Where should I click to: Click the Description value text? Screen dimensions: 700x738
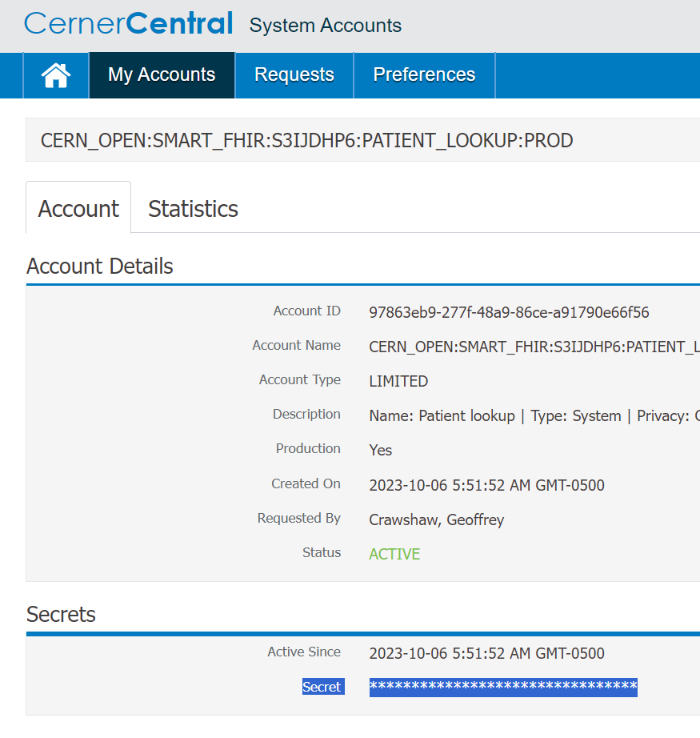(533, 416)
